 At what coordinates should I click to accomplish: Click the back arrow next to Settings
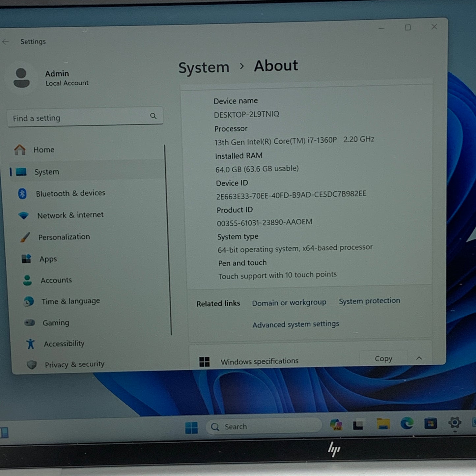[6, 42]
